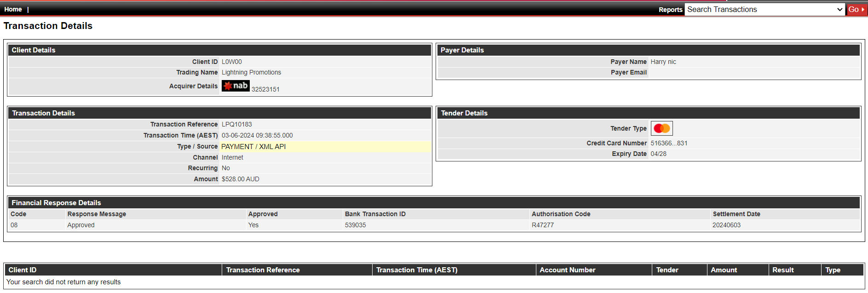Open the Home menu link
The image size is (868, 293).
(13, 9)
